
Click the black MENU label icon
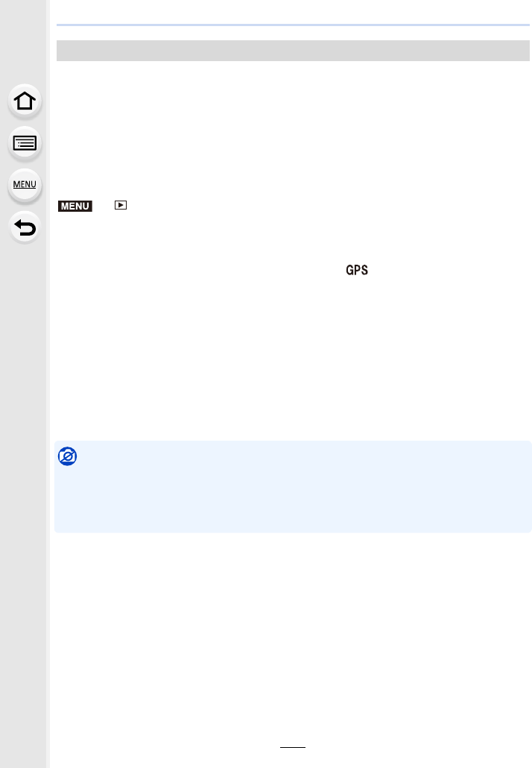tap(75, 207)
